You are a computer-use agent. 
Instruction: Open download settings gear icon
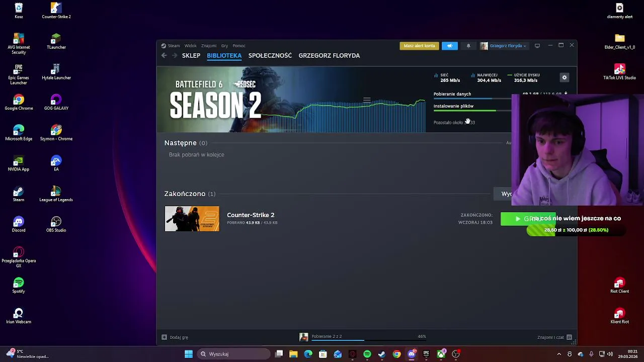coord(564,77)
